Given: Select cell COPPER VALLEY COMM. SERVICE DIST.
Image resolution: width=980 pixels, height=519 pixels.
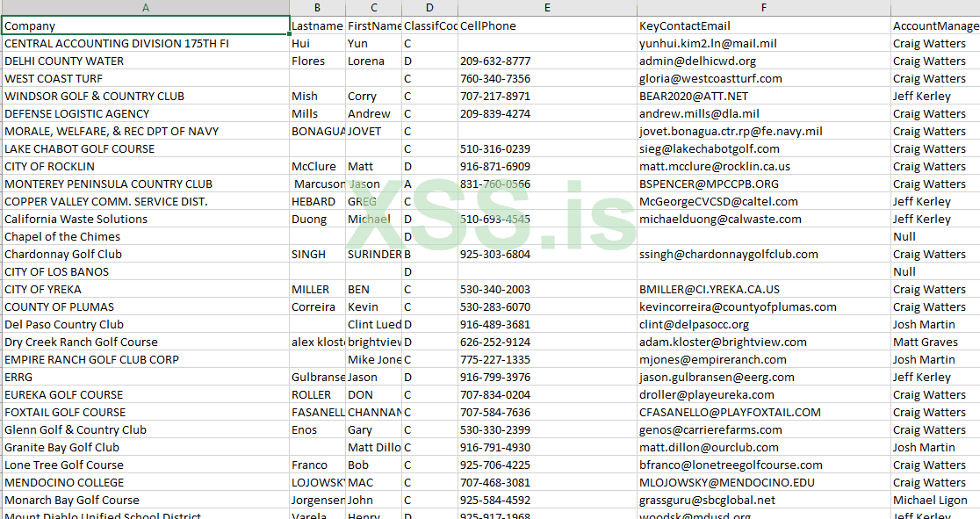Looking at the screenshot, I should pos(146,201).
